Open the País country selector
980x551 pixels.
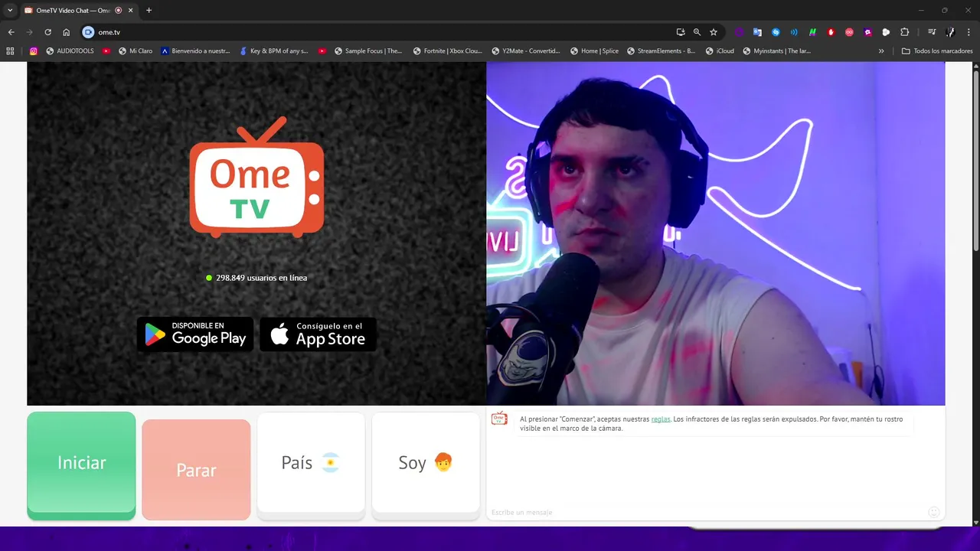coord(311,465)
